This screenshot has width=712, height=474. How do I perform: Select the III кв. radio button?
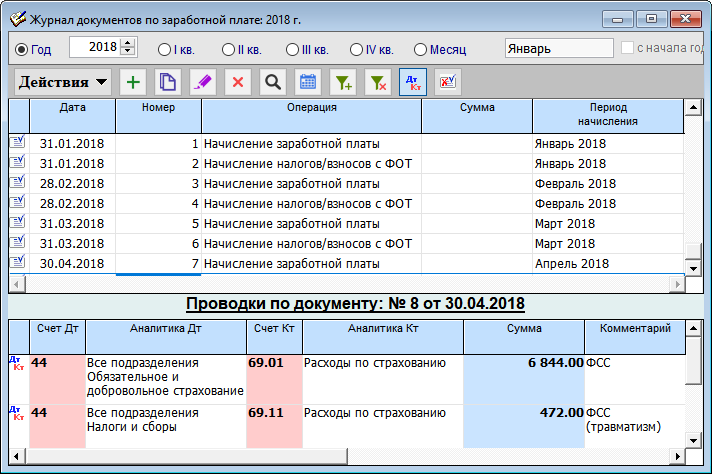[x=292, y=49]
